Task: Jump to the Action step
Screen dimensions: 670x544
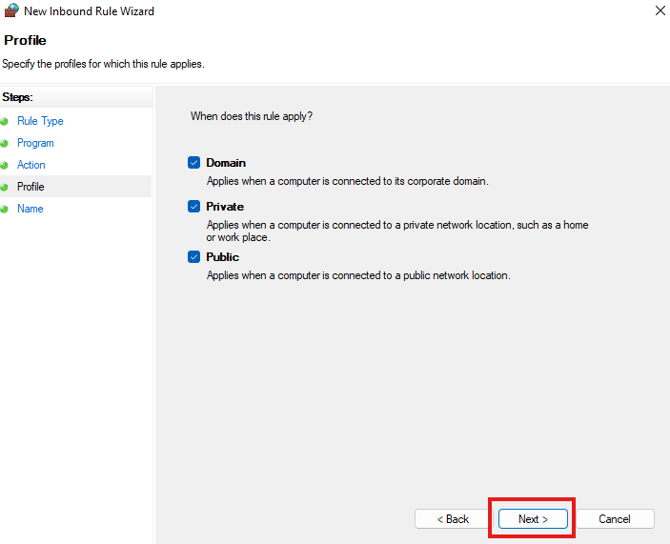Action: (31, 165)
